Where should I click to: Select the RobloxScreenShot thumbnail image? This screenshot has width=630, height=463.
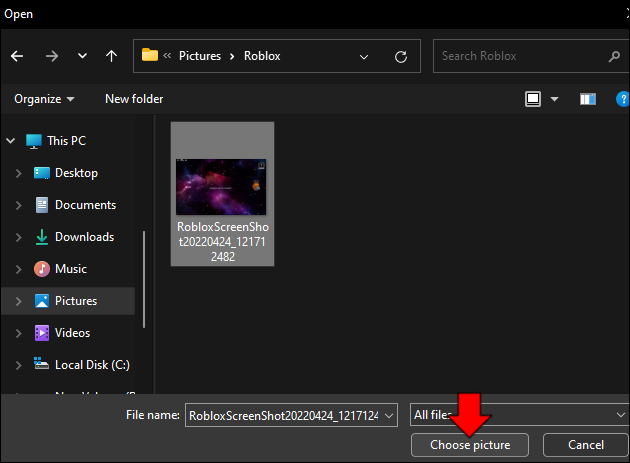[221, 187]
